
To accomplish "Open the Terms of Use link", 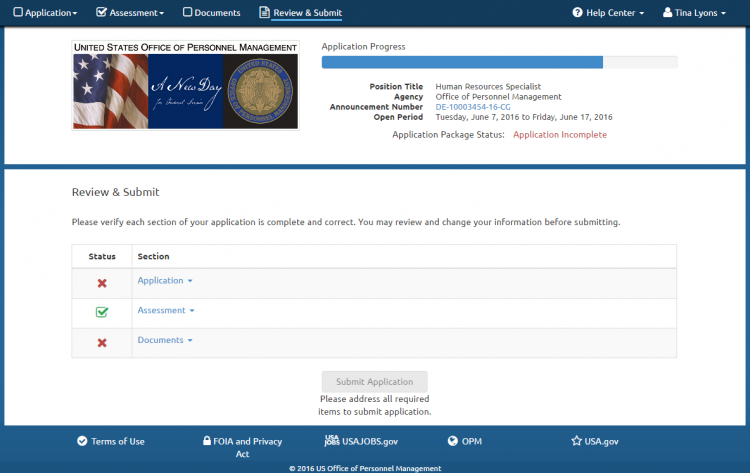I will click(118, 441).
